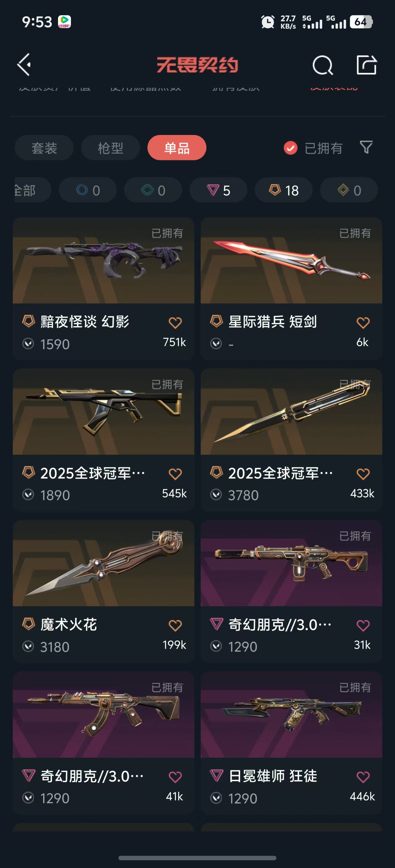The height and width of the screenshot is (868, 395).
Task: Open search with magnifier icon
Action: click(322, 65)
